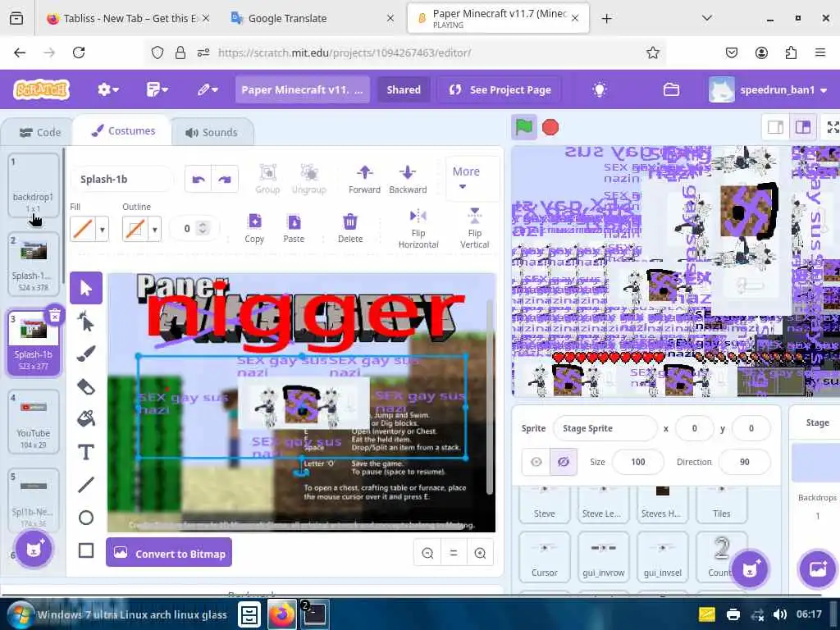The height and width of the screenshot is (630, 840).
Task: Open the Scratch Edit menu
Action: click(207, 89)
